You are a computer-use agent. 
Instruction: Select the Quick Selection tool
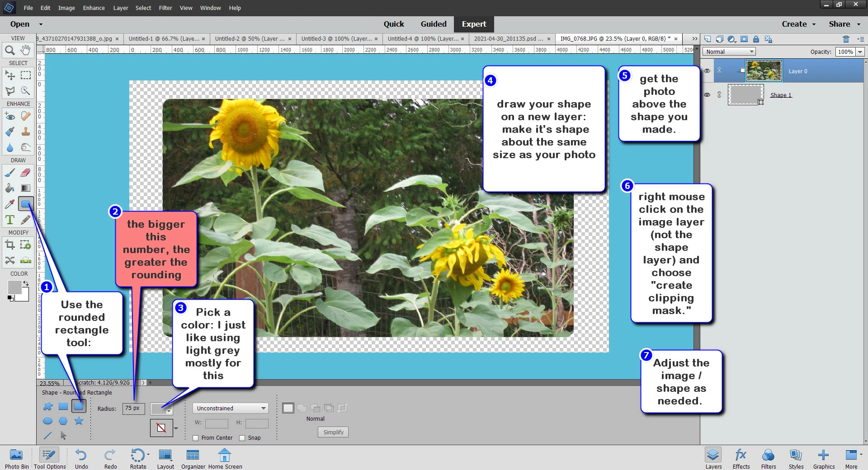point(26,91)
